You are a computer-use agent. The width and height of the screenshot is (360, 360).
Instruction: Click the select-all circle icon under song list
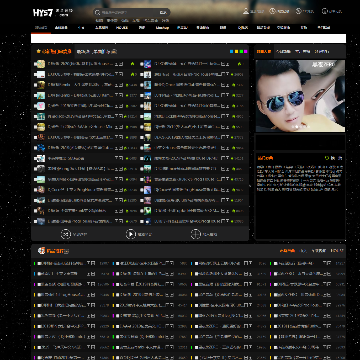[66, 234]
